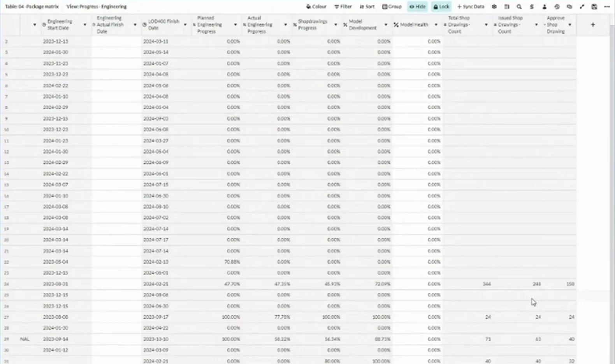Select the total shop drawings cell 344
The image size is (615, 364).
point(468,284)
